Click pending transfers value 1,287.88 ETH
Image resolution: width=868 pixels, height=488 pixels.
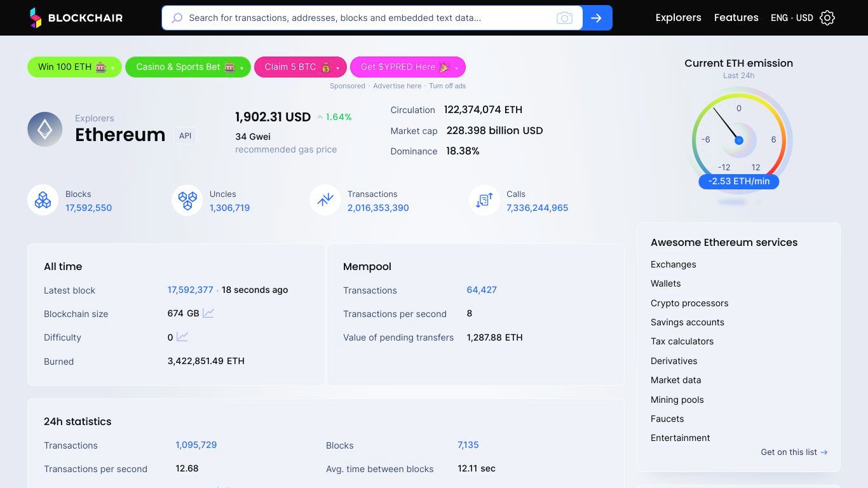click(x=494, y=337)
